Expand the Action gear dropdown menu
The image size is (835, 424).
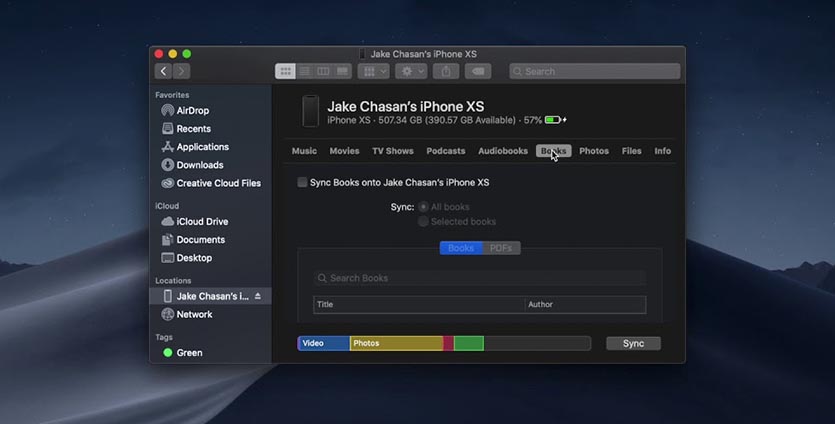pyautogui.click(x=411, y=71)
